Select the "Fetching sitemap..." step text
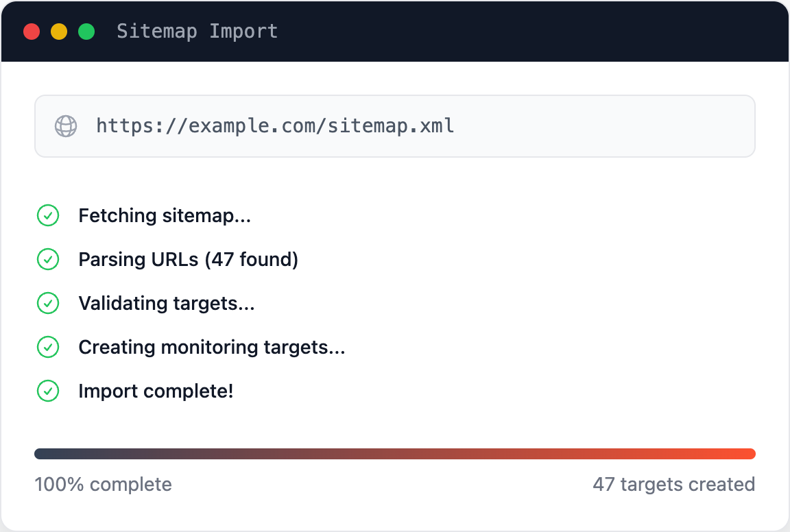The width and height of the screenshot is (790, 532). point(165,216)
